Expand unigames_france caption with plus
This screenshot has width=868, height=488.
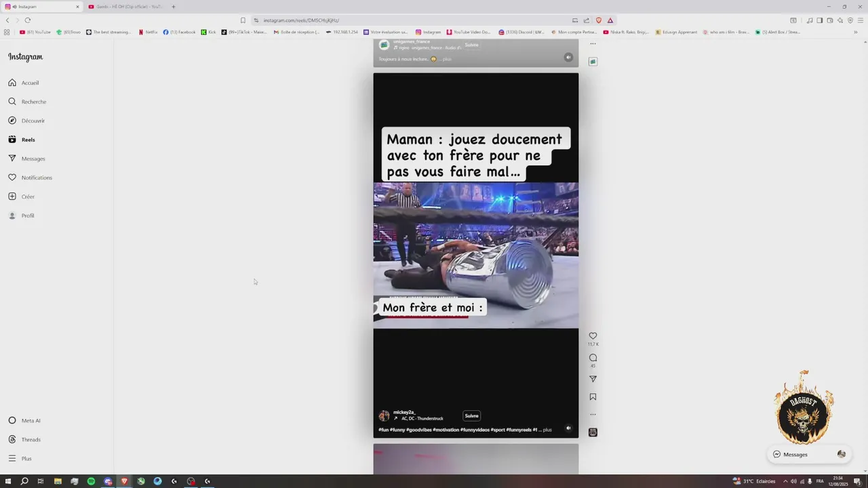[447, 59]
